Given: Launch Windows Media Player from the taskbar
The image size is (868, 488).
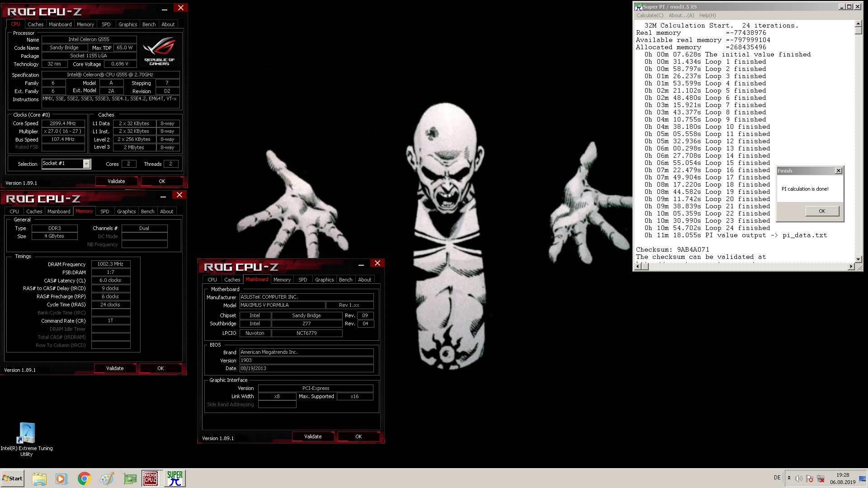Looking at the screenshot, I should point(61,479).
